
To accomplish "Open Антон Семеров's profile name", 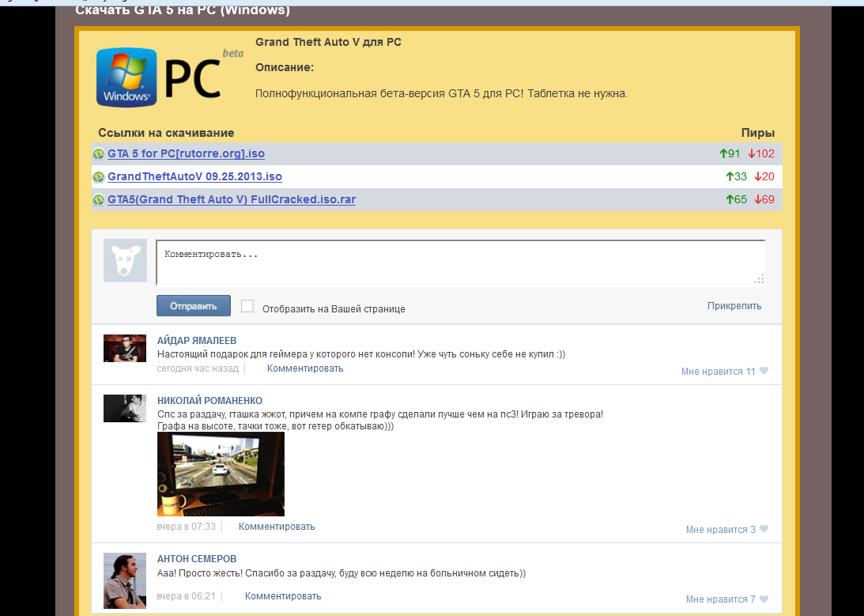I will point(197,559).
